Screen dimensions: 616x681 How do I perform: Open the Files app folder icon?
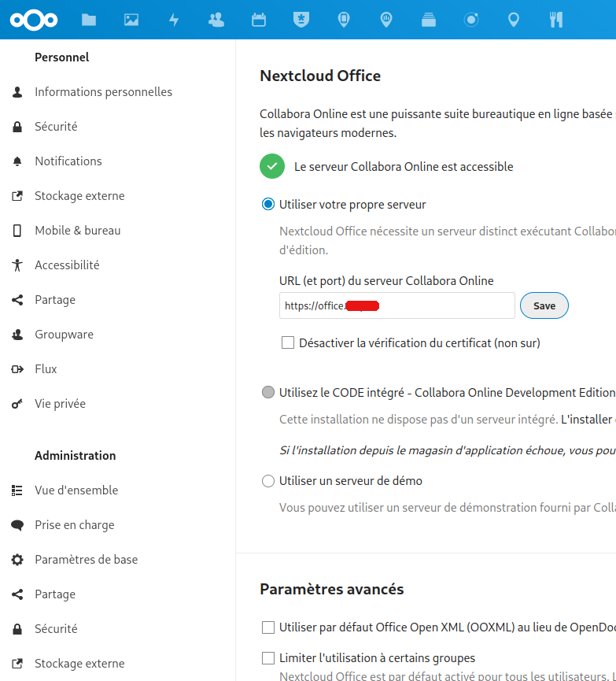pos(89,20)
